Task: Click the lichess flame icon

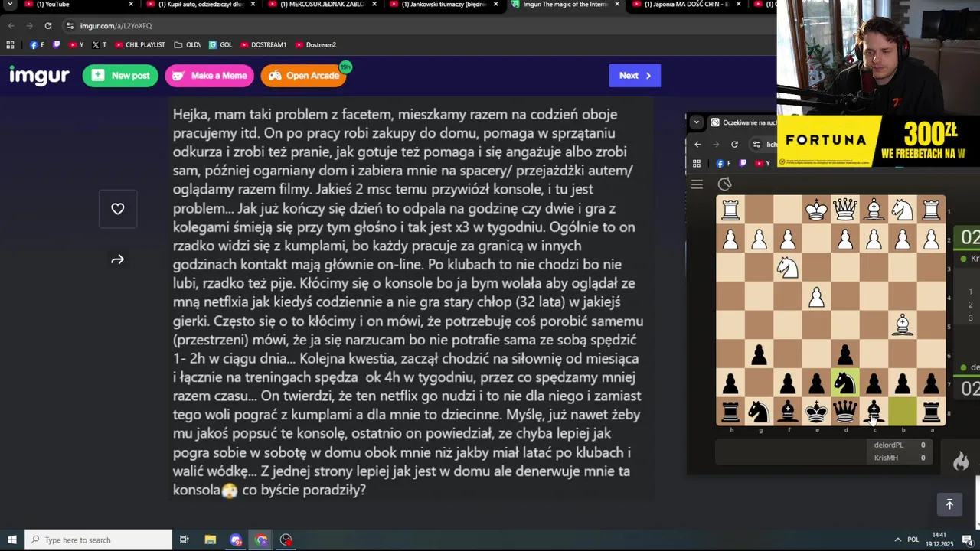Action: click(961, 461)
